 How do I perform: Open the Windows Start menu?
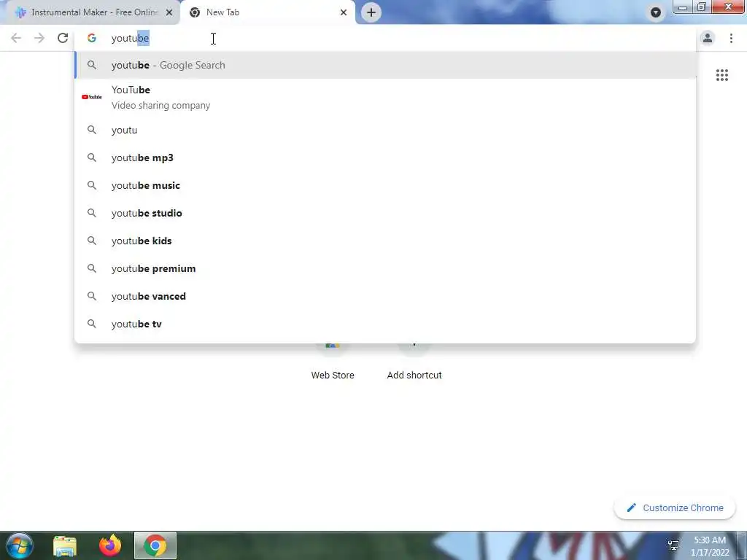(19, 545)
